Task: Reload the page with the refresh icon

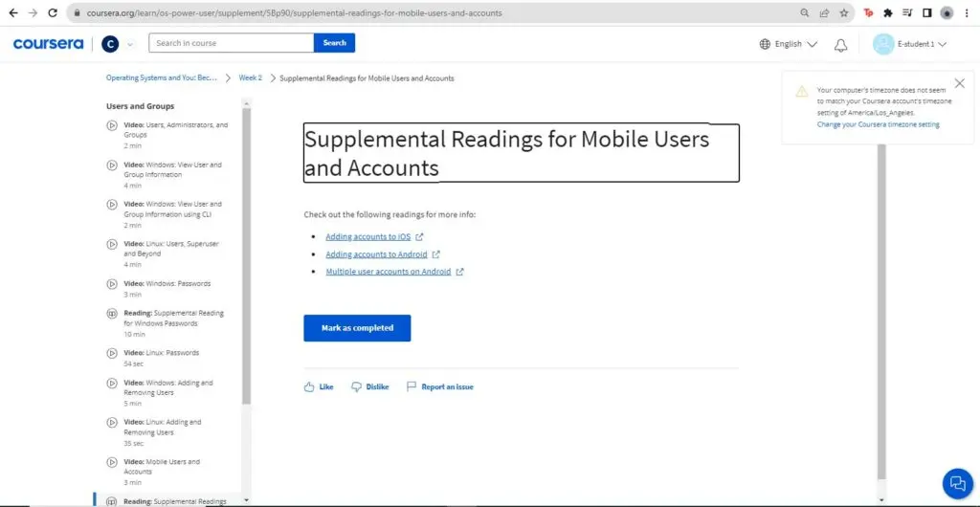Action: point(53,12)
